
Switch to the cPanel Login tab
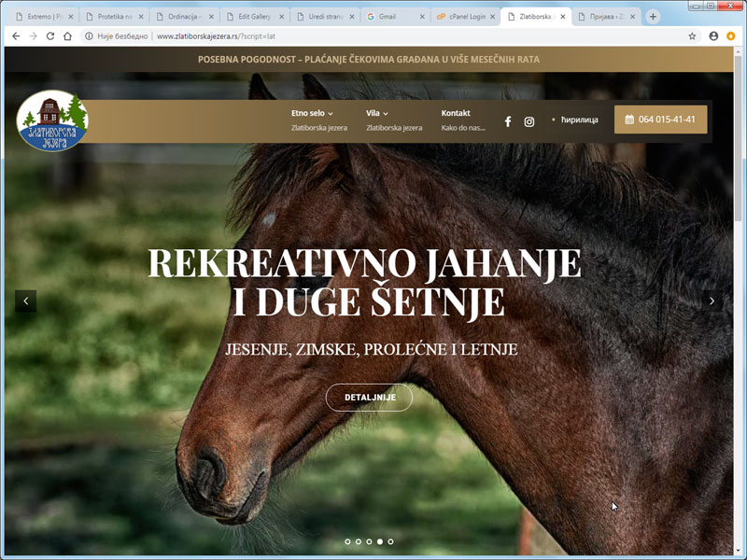point(465,17)
